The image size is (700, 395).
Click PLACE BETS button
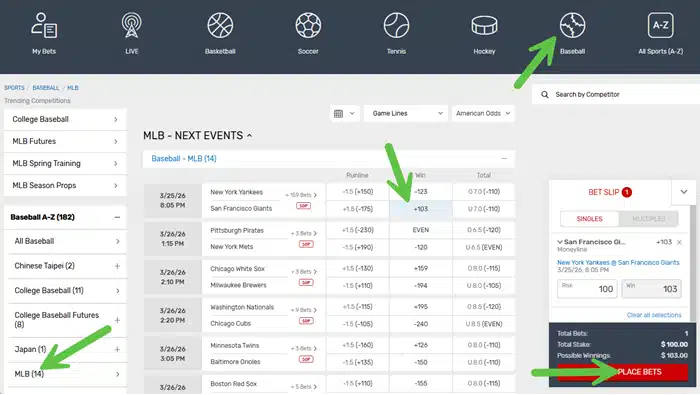pyautogui.click(x=622, y=372)
